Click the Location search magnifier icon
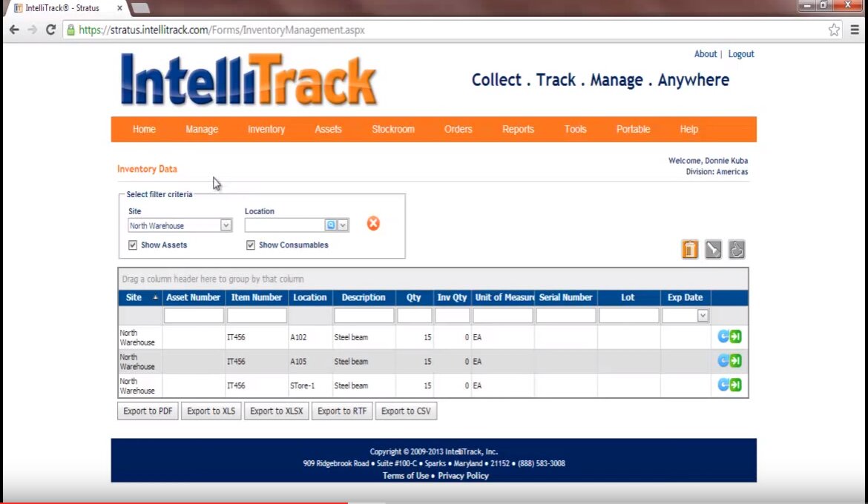The width and height of the screenshot is (868, 504). 331,225
